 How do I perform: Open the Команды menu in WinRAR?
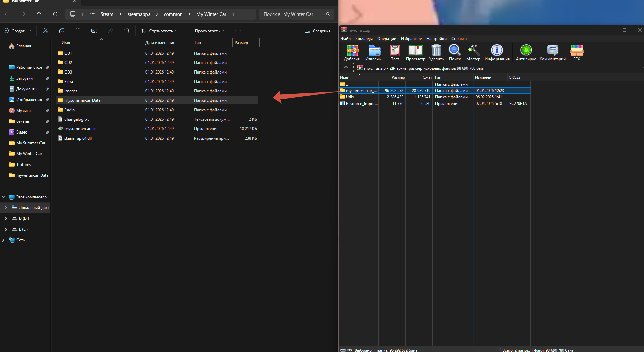tap(364, 39)
